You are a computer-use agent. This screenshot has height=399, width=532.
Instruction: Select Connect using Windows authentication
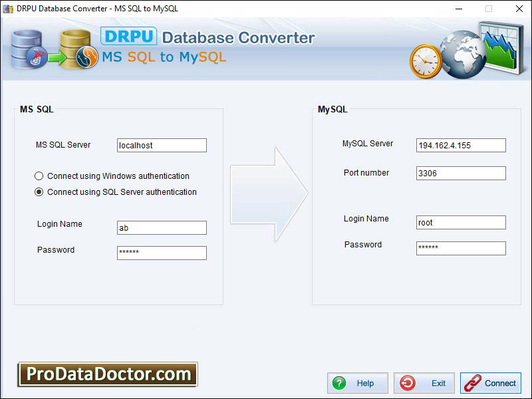[39, 176]
